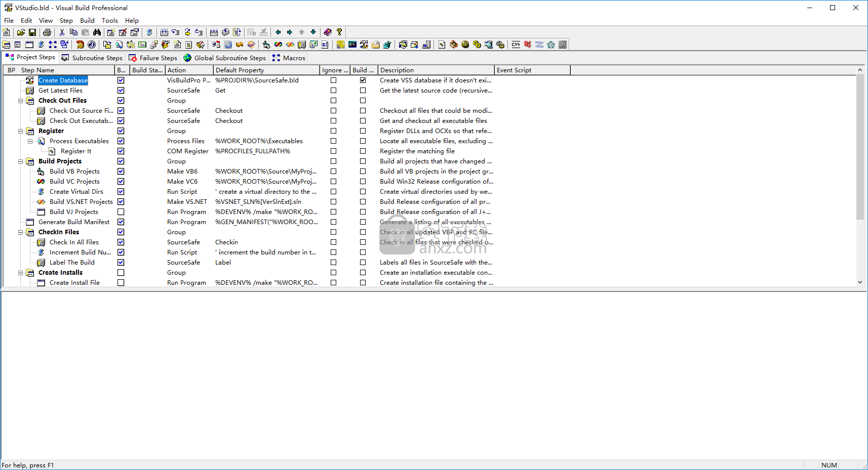Click the Cut scissors icon

pos(62,32)
